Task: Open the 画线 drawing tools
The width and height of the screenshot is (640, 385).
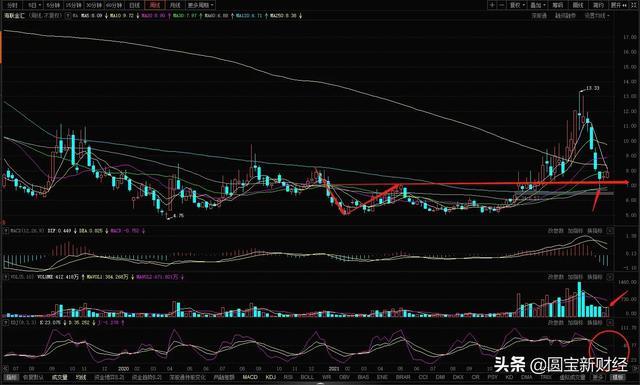Action: click(577, 5)
